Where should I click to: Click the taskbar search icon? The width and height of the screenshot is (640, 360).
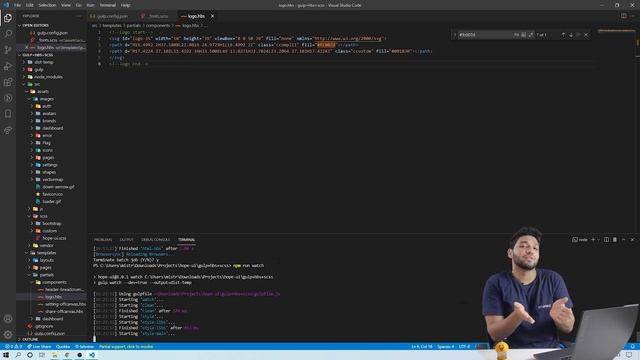coord(18,355)
